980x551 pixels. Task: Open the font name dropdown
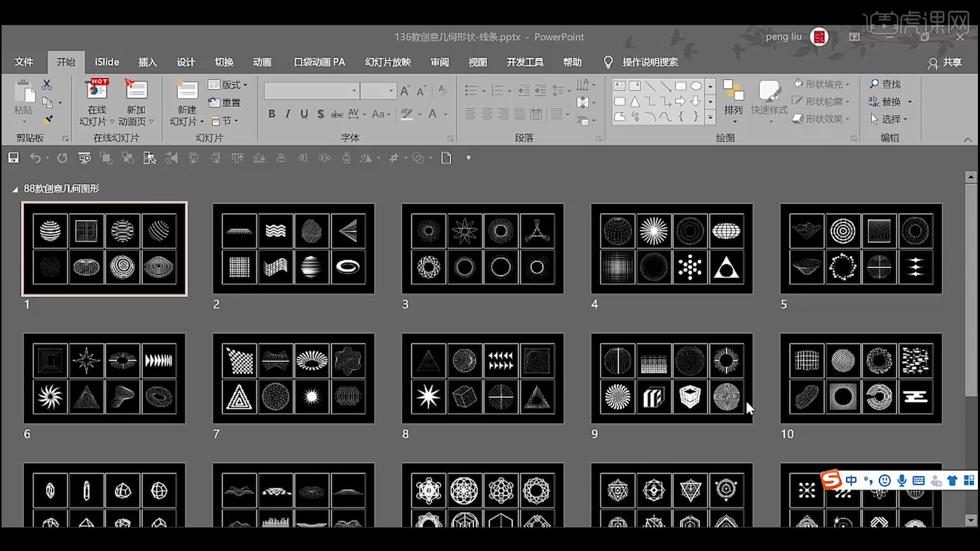354,91
